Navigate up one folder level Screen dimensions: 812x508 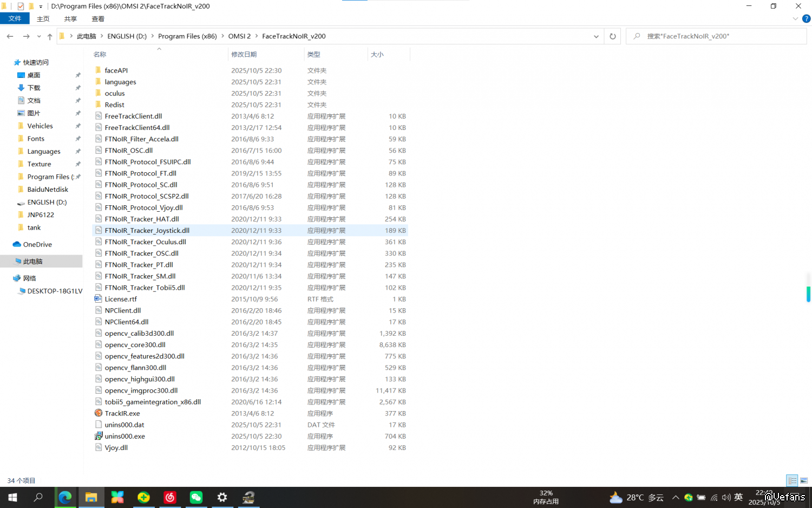point(50,36)
